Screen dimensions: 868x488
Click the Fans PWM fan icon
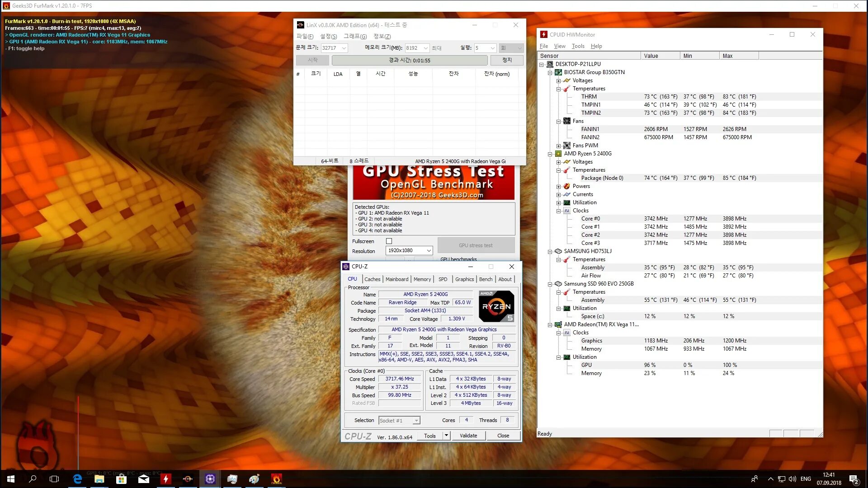pyautogui.click(x=567, y=145)
